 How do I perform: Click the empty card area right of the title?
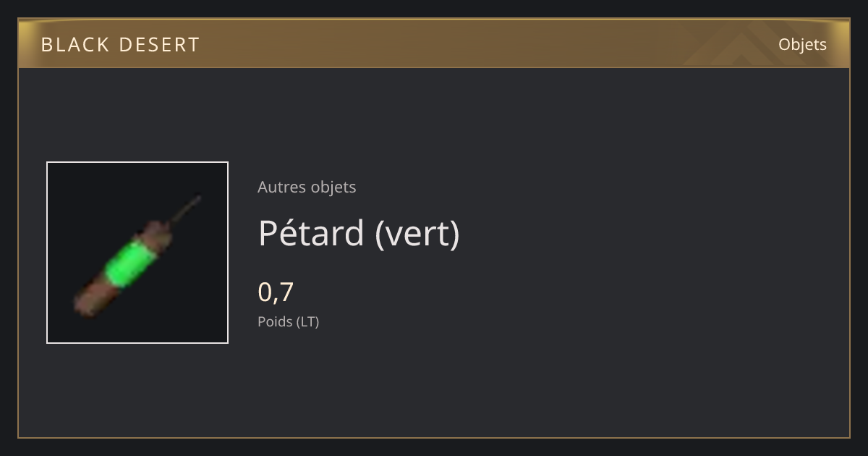(x=651, y=233)
